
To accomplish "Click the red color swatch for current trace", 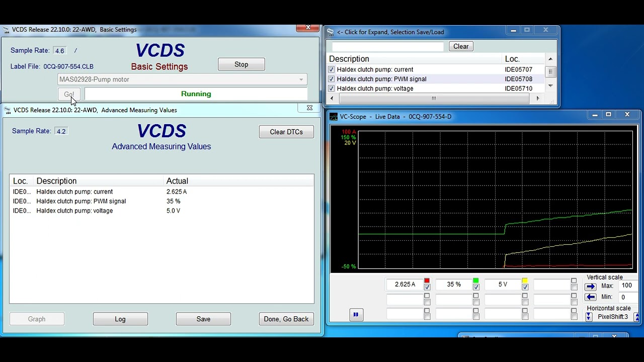I will coord(427,281).
